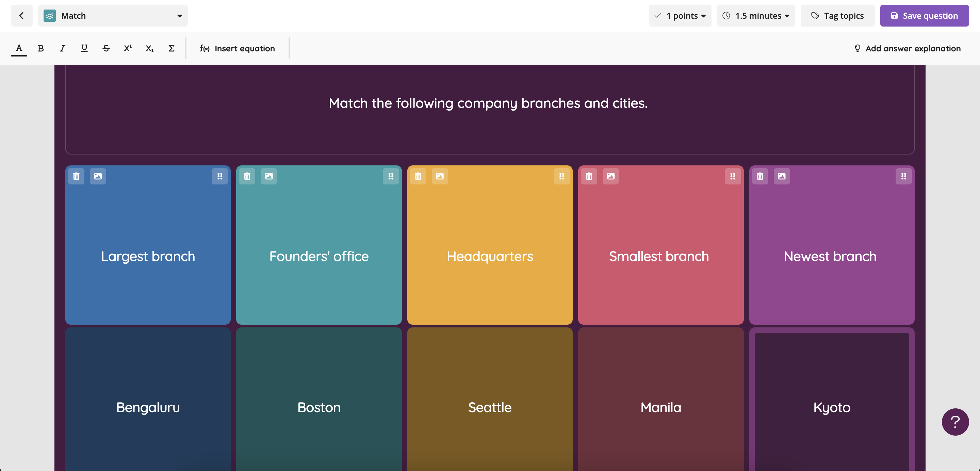980x471 pixels.
Task: Edit the Kyoto answer card
Action: [831, 407]
